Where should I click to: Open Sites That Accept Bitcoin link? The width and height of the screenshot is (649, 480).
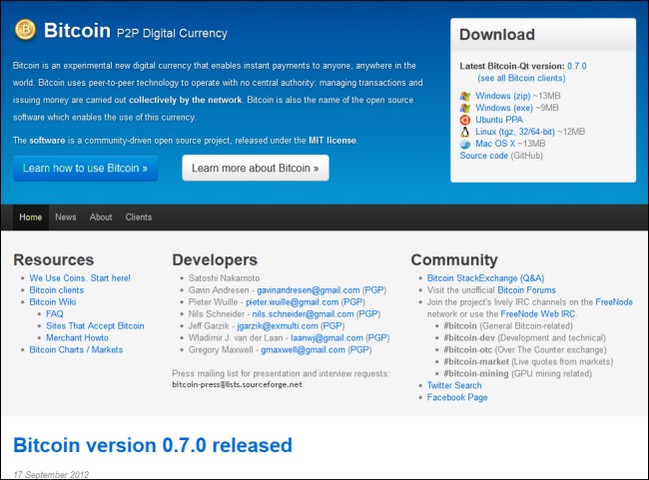point(95,326)
